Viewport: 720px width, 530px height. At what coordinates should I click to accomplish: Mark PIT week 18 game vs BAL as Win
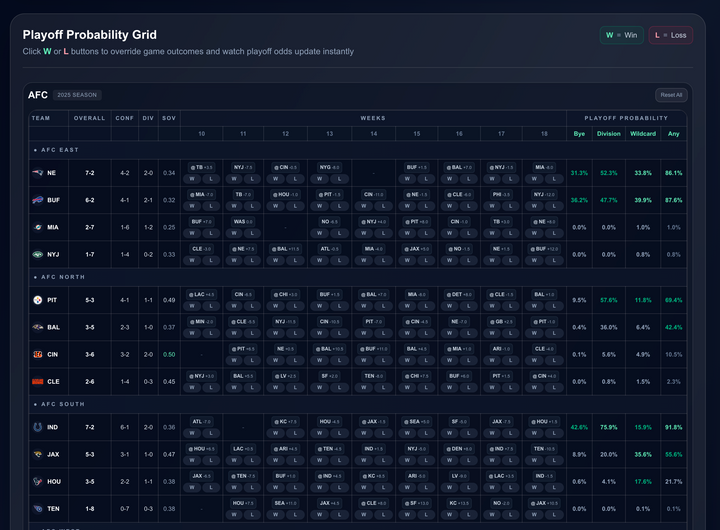[x=536, y=305]
